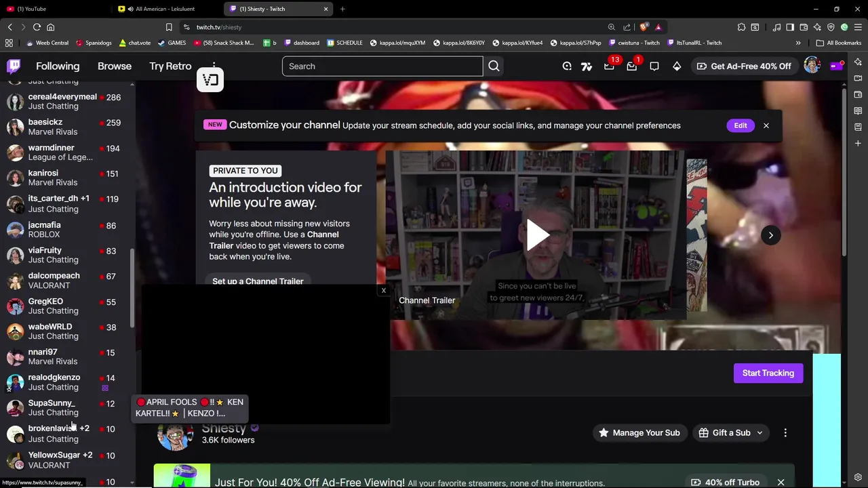Click Get Ad-Free 40% Off button
This screenshot has height=488, width=868.
pos(743,66)
